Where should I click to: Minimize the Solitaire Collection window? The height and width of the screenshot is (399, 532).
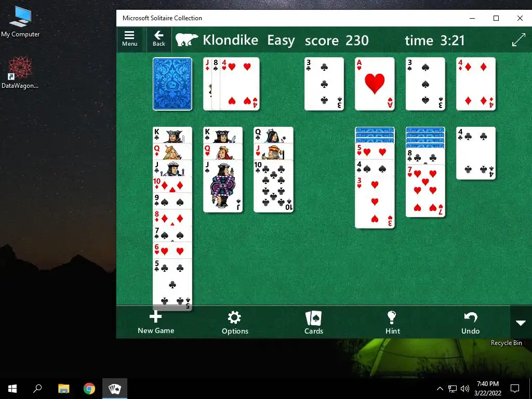pos(472,18)
